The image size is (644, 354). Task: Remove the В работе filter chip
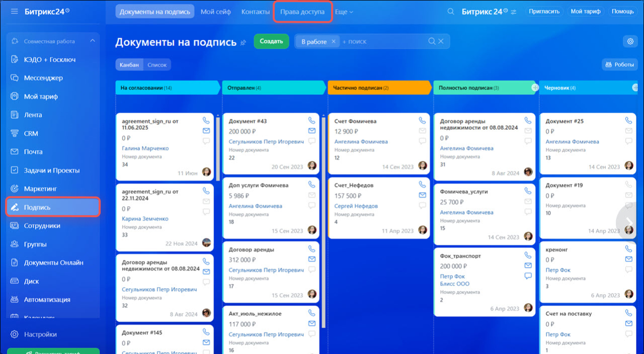click(333, 42)
